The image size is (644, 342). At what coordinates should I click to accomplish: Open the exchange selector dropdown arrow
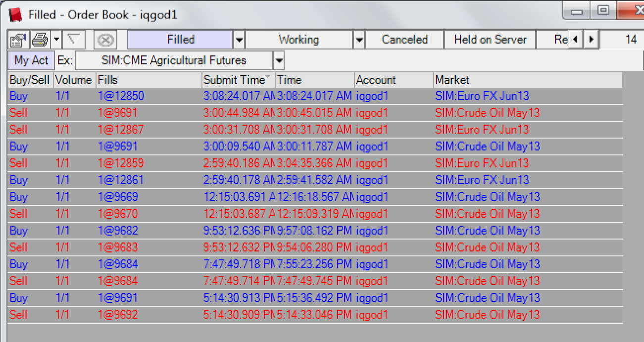[279, 61]
